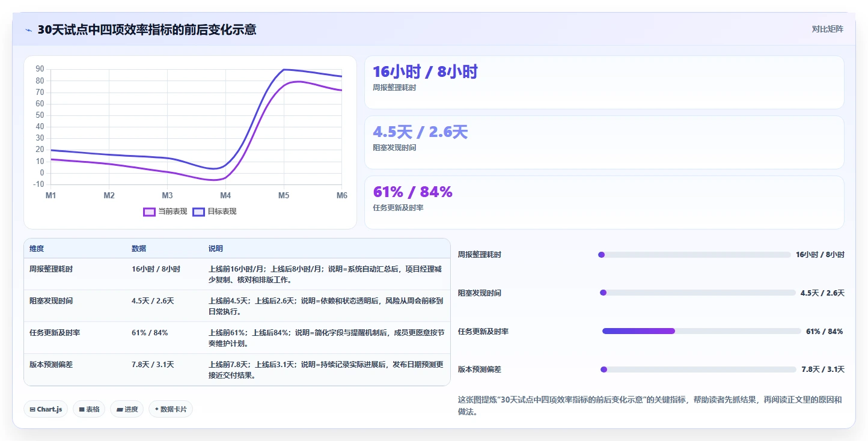This screenshot has width=868, height=441.
Task: Click the 16小时 / 8小时 progress value
Action: [x=820, y=255]
